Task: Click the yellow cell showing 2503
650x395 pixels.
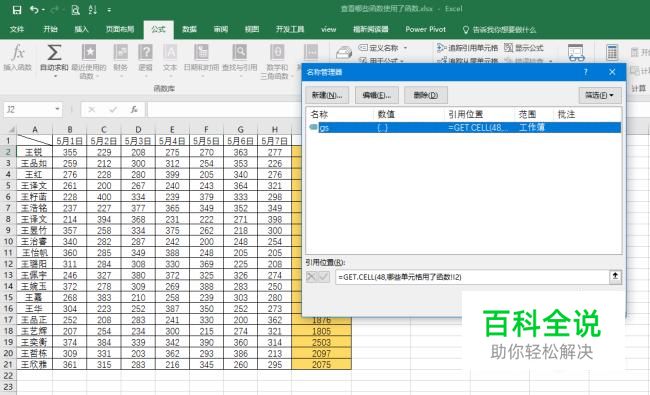Action: pyautogui.click(x=322, y=342)
